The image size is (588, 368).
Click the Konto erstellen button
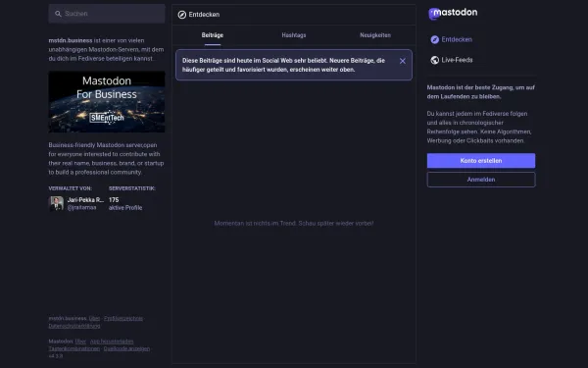481,161
